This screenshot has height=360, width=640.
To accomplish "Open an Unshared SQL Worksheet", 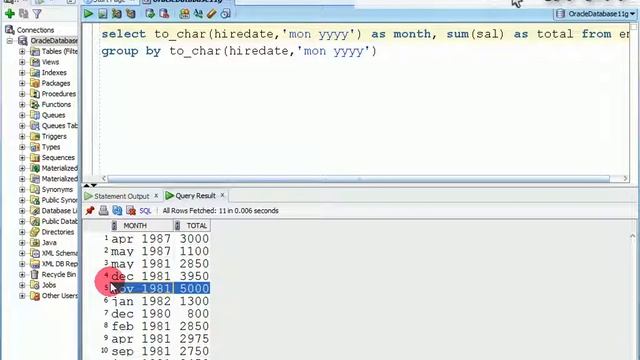I will pyautogui.click(x=184, y=14).
